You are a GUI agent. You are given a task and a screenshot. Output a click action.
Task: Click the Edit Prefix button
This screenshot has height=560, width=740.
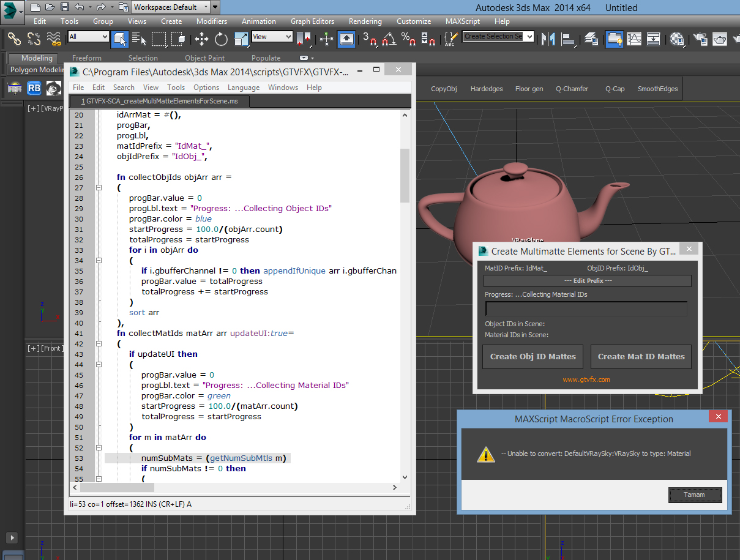(x=588, y=281)
